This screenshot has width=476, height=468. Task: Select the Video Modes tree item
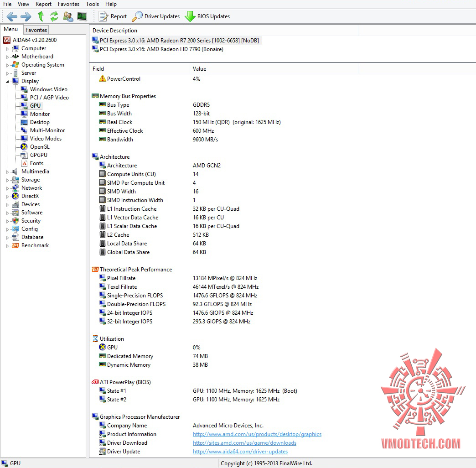click(x=41, y=139)
